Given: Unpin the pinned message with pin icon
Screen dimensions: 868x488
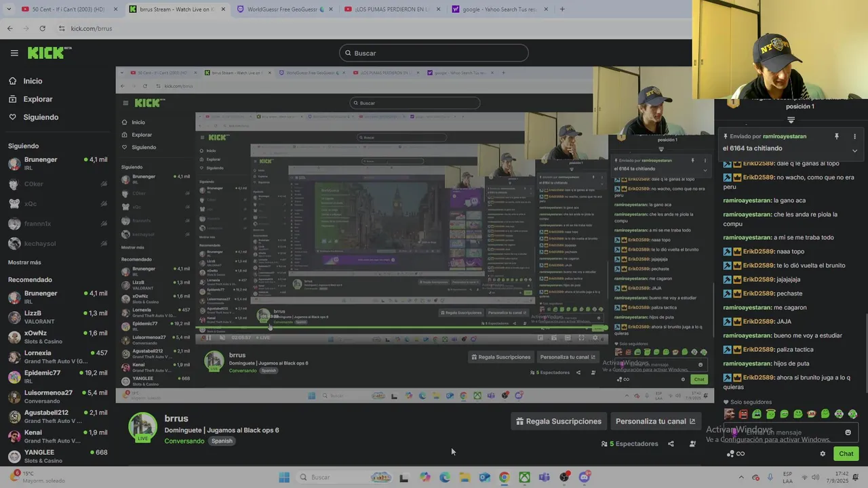Looking at the screenshot, I should (x=837, y=136).
